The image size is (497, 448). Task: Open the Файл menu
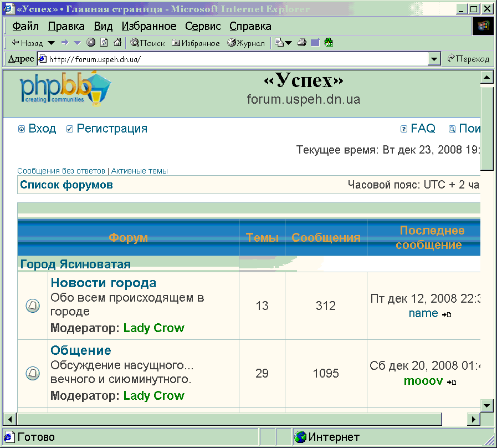25,26
